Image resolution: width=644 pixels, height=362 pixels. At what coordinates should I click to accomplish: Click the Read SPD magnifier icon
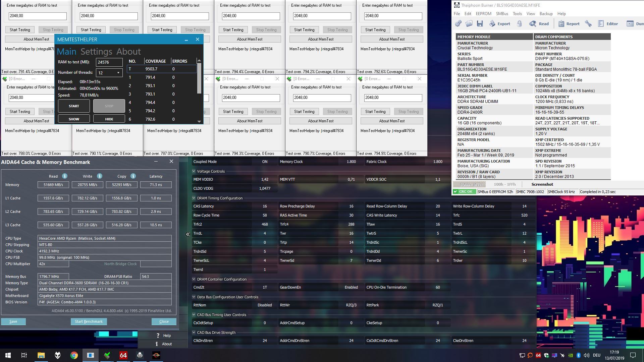click(x=532, y=23)
